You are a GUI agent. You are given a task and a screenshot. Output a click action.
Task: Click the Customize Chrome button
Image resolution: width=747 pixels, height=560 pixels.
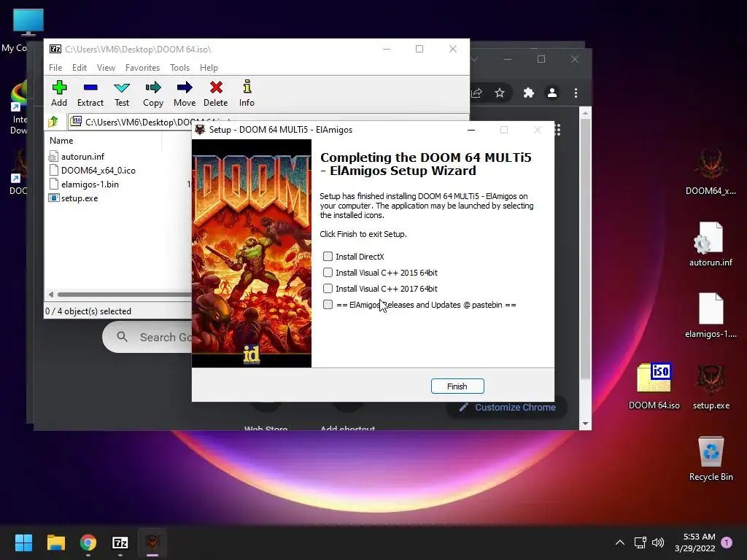[507, 407]
